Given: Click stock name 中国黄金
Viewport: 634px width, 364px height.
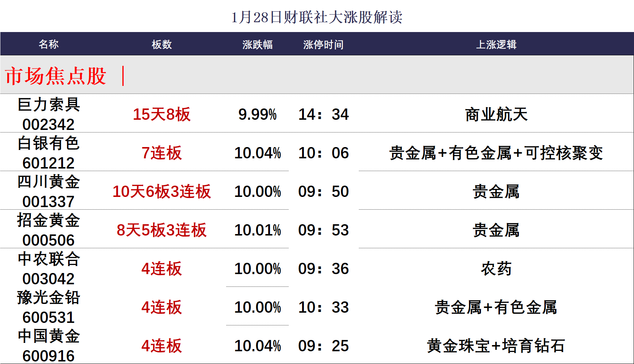Looking at the screenshot, I should click(48, 336).
